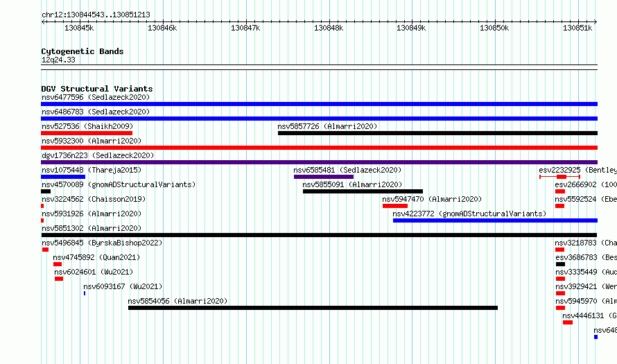
Task: Click the long red bar under nsv5932300
Action: [x=319, y=148]
